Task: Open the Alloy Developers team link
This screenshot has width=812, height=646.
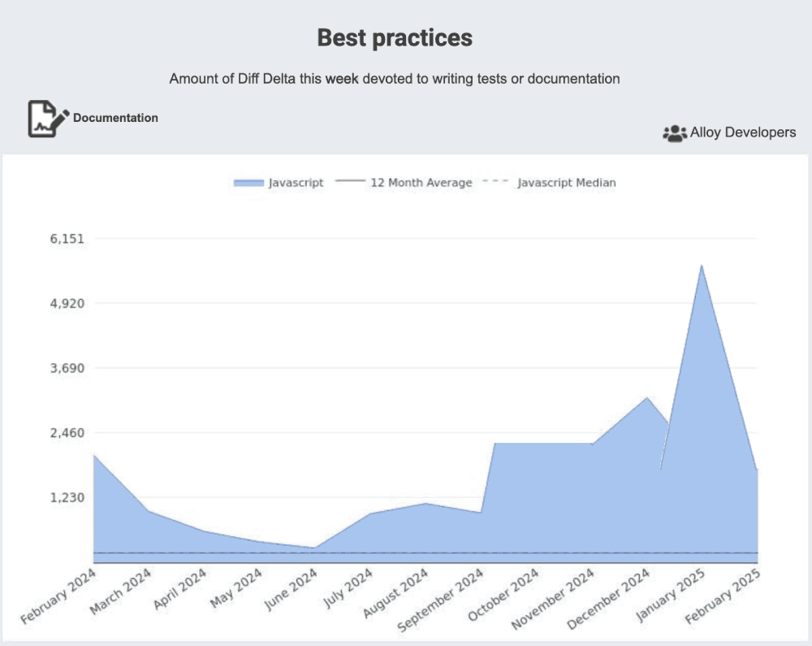Action: [742, 132]
